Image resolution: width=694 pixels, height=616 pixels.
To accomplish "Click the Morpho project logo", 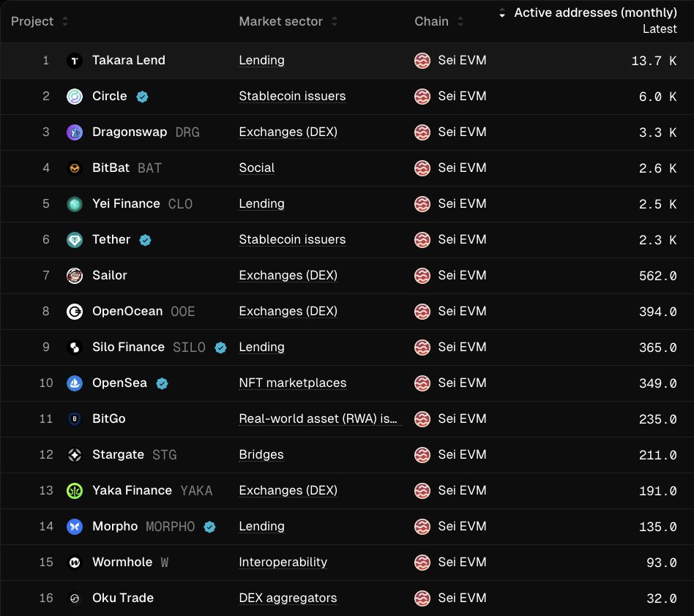I will [75, 526].
